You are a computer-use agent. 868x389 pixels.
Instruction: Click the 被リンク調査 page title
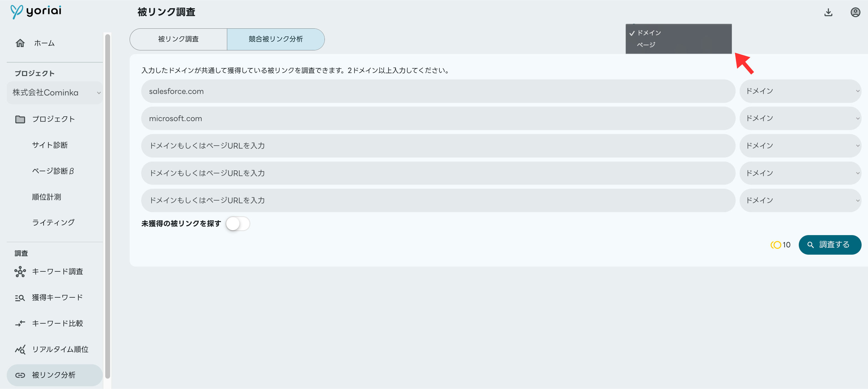166,12
